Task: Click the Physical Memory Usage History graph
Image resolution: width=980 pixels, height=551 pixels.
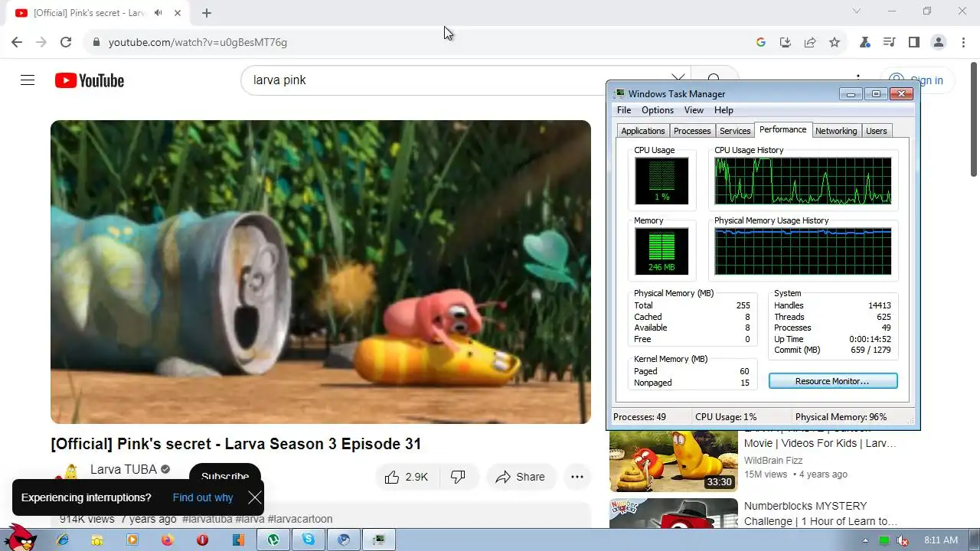Action: pyautogui.click(x=803, y=251)
